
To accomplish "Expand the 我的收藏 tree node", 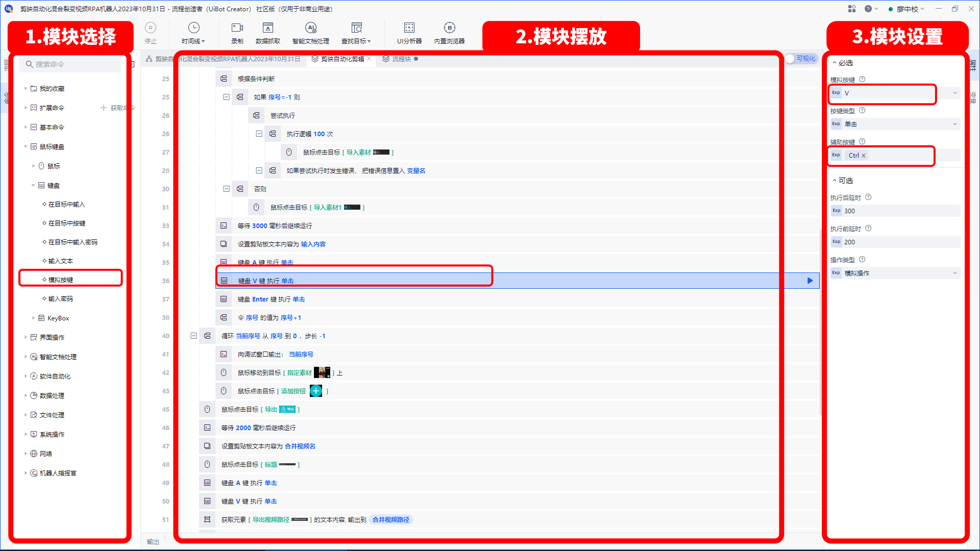I will pyautogui.click(x=26, y=88).
